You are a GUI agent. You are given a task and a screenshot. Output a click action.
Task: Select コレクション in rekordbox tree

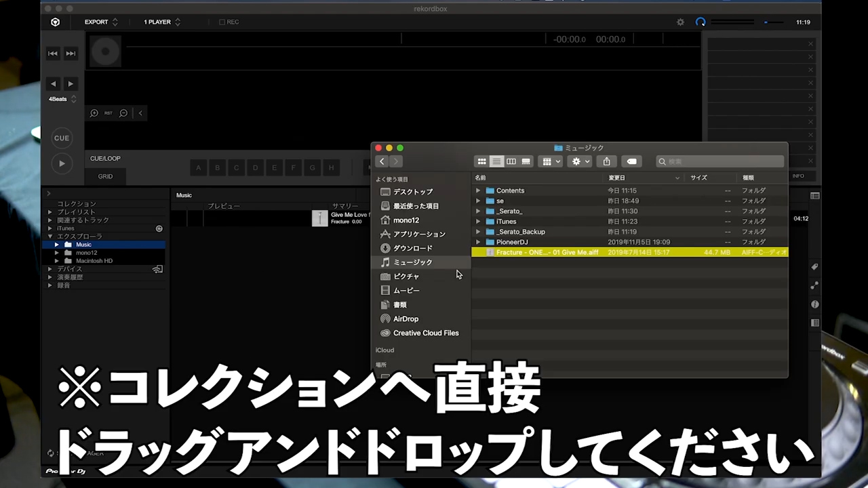(77, 203)
